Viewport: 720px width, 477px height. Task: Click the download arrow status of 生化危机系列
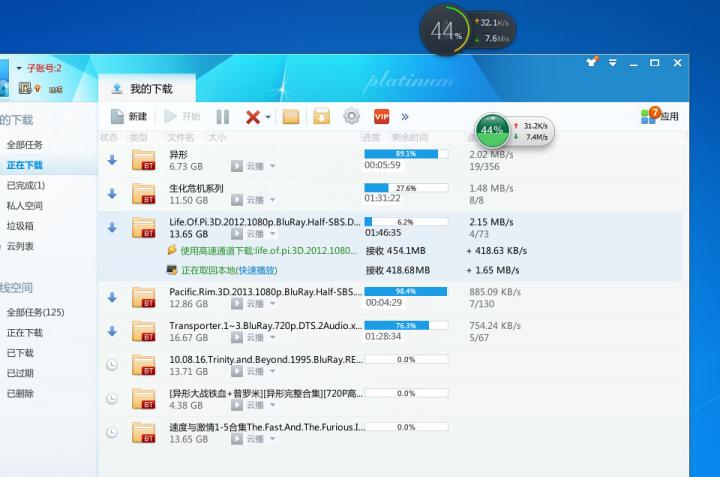112,194
